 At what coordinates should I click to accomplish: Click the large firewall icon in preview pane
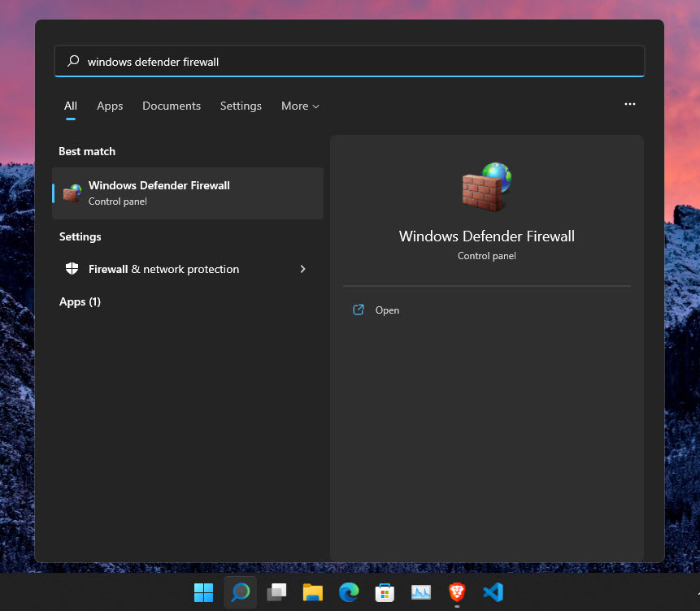[x=487, y=187]
